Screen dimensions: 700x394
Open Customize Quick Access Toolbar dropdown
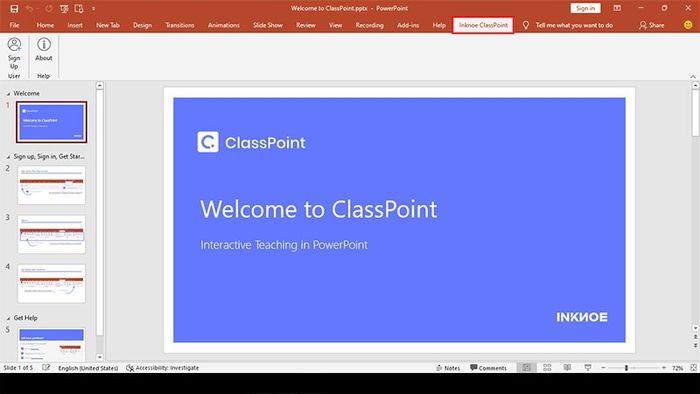click(x=93, y=8)
